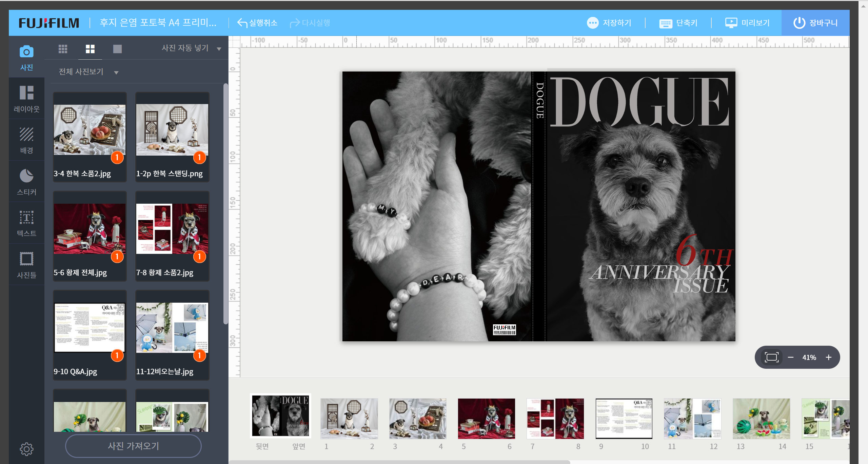Image resolution: width=868 pixels, height=464 pixels.
Task: Open pages 7-8 spread in page strip
Action: tap(555, 419)
